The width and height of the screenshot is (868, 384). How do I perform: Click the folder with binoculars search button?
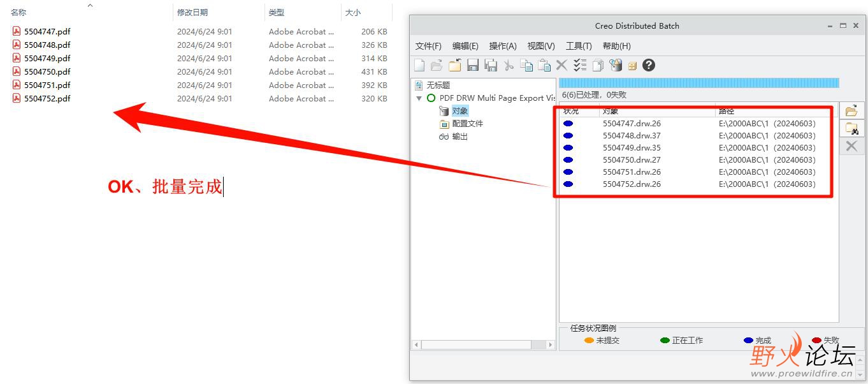coord(851,128)
